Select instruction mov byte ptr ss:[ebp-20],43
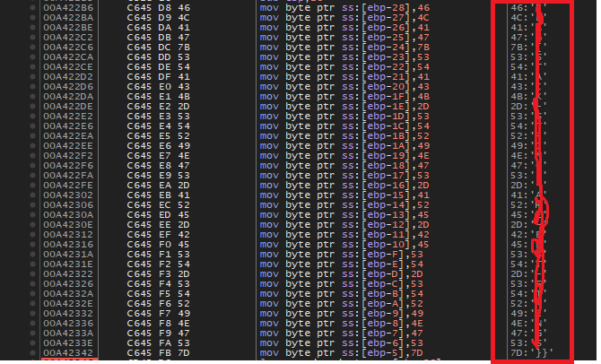 (x=344, y=87)
